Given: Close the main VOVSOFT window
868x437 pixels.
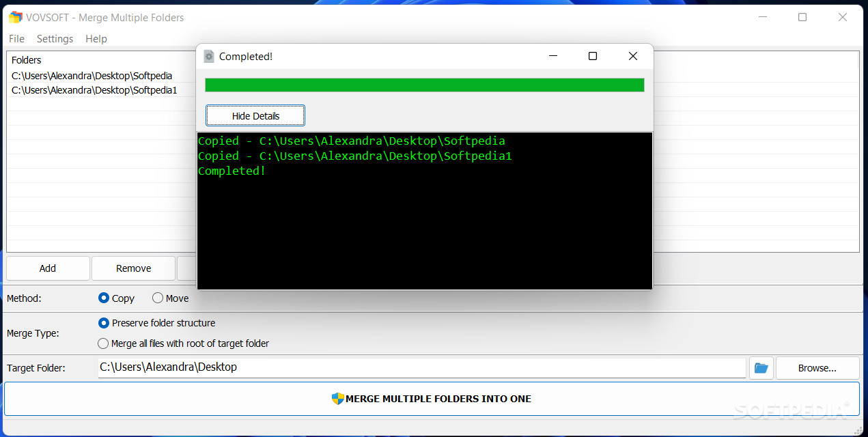Looking at the screenshot, I should click(843, 17).
